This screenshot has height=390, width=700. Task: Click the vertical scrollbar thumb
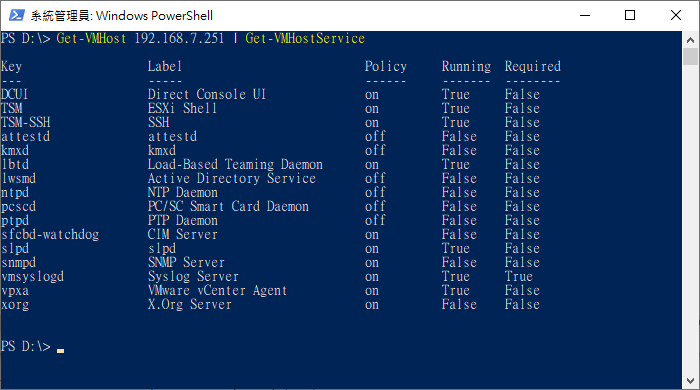691,57
